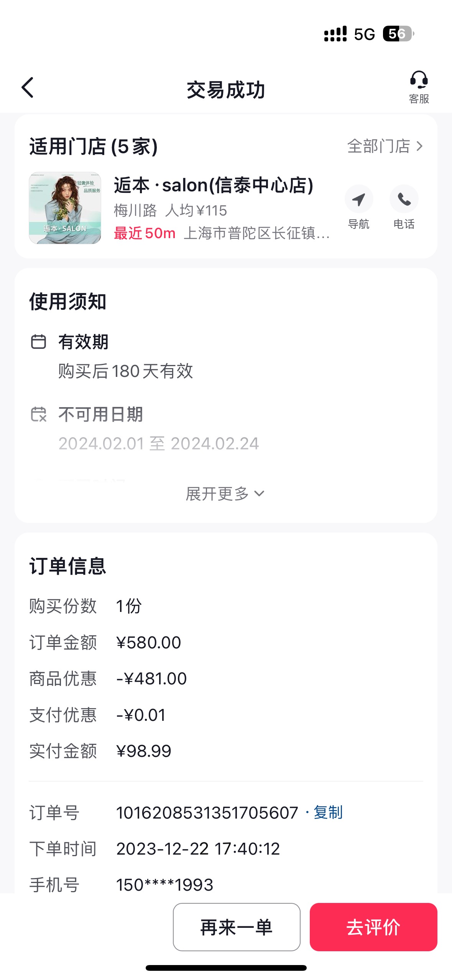Copy the order number via 复制
This screenshot has height=980, width=452.
tap(328, 812)
